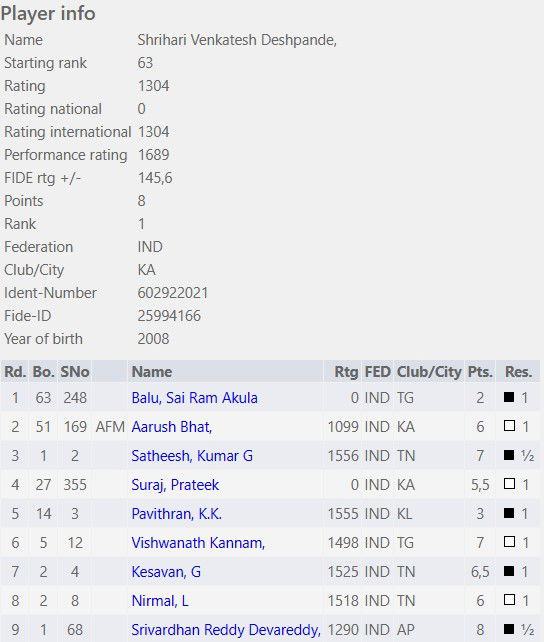Image resolution: width=544 pixels, height=642 pixels.
Task: Click the Fide-ID value 25994166
Action: pyautogui.click(x=169, y=316)
